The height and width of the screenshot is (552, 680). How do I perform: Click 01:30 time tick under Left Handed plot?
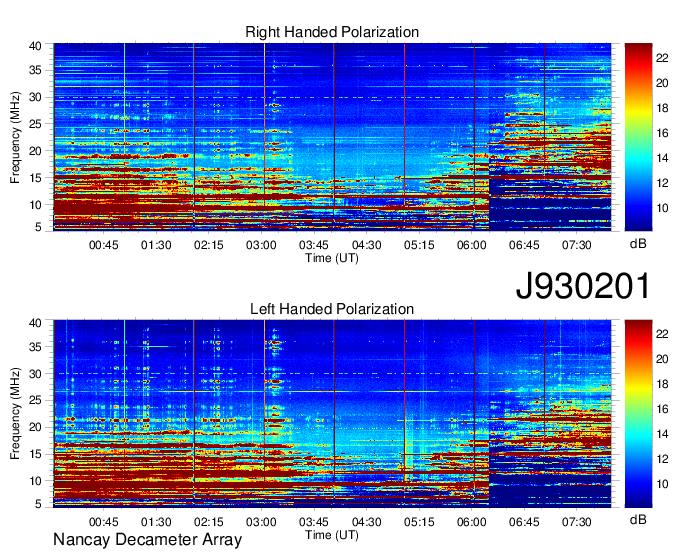point(156,522)
